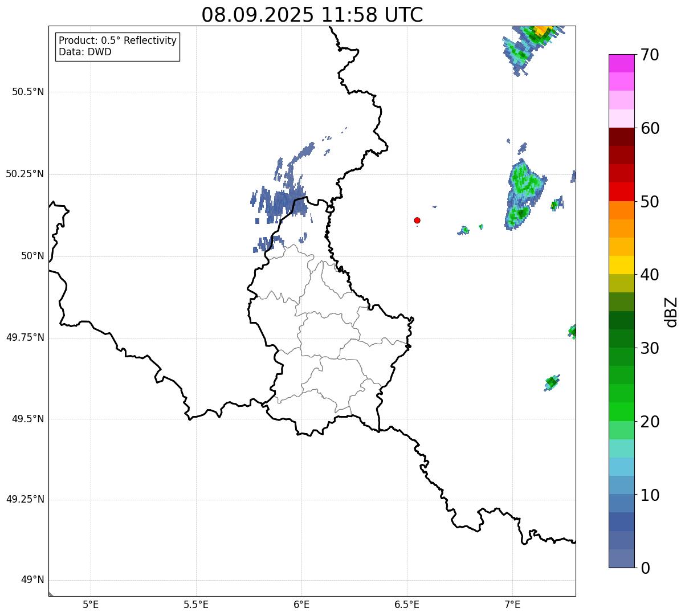This screenshot has width=685, height=616.
Task: Pick the orange colorbar segment below 50
Action: (x=621, y=210)
